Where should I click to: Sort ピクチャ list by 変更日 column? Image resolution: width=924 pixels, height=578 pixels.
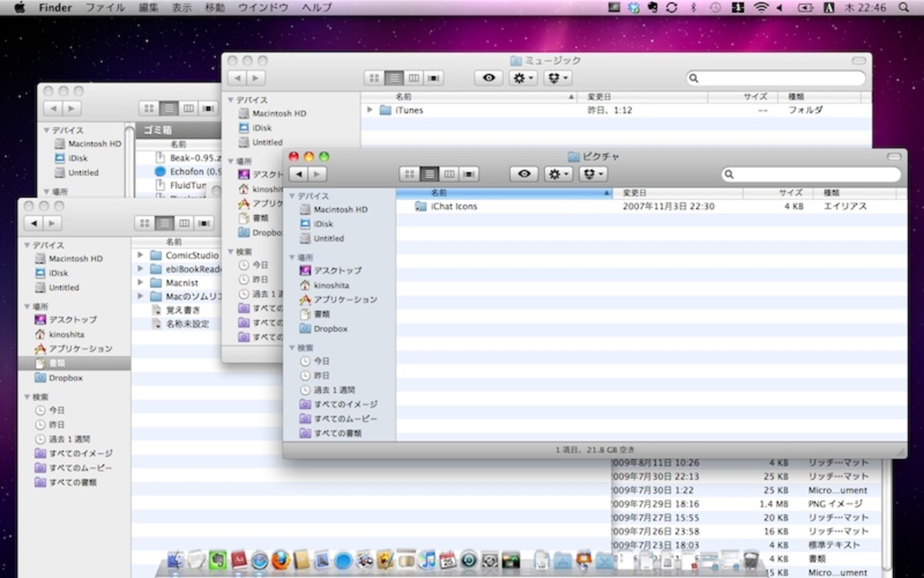678,193
